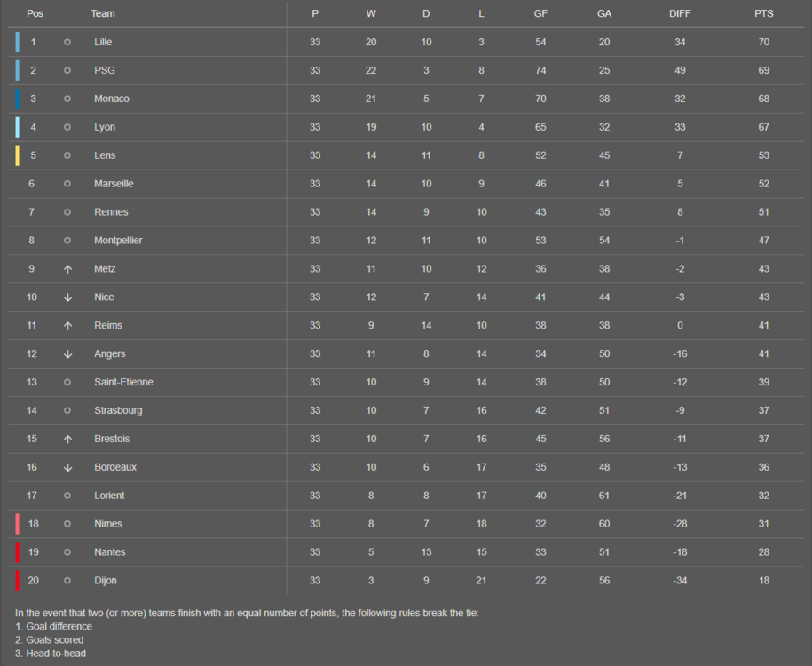Select the Montpellier team name

click(x=118, y=241)
